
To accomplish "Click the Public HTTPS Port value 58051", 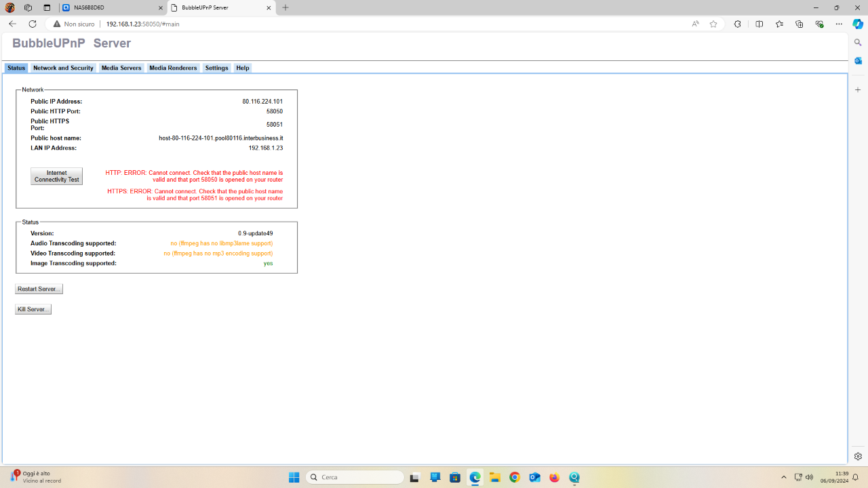I will (275, 125).
